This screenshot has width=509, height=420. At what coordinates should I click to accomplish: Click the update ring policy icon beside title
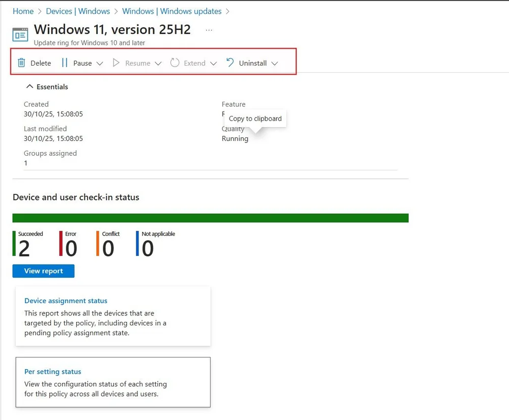[20, 35]
